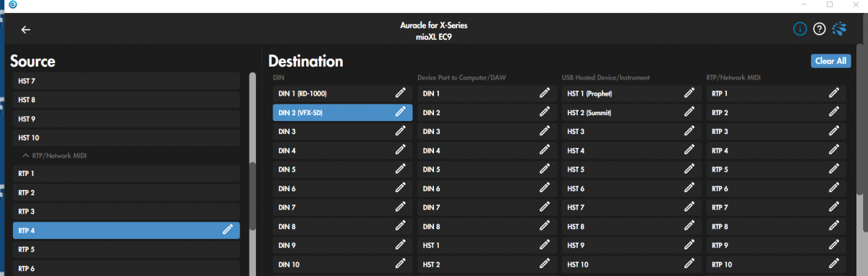Click pencil next to DIN column DIN 10
This screenshot has height=276, width=868.
pos(400,264)
